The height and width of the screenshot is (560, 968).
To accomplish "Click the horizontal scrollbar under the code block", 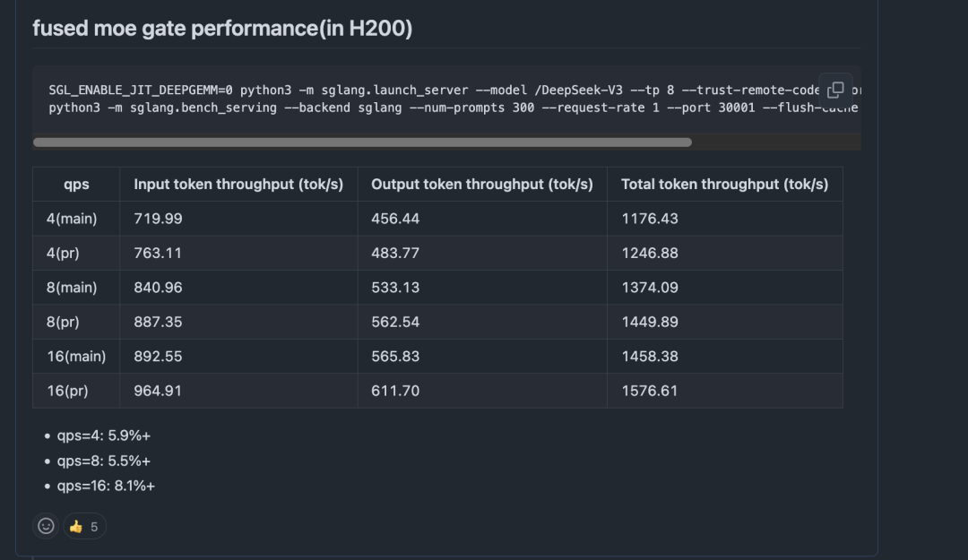I will (359, 142).
